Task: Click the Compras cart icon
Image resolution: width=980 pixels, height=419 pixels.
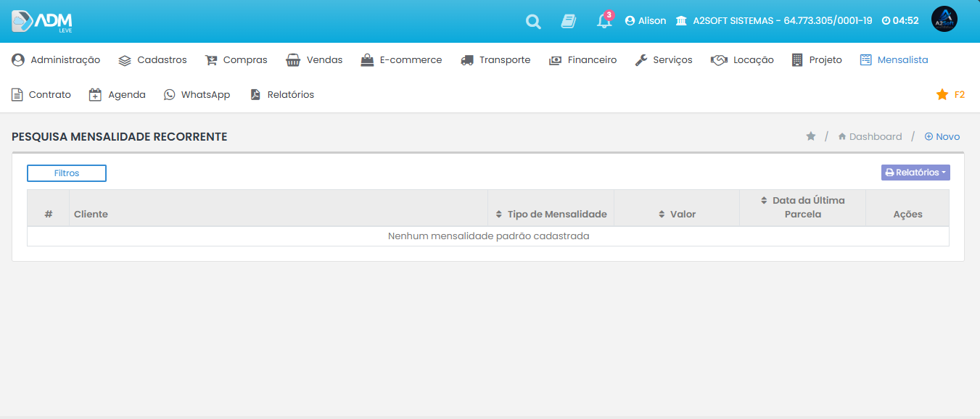Action: [211, 60]
